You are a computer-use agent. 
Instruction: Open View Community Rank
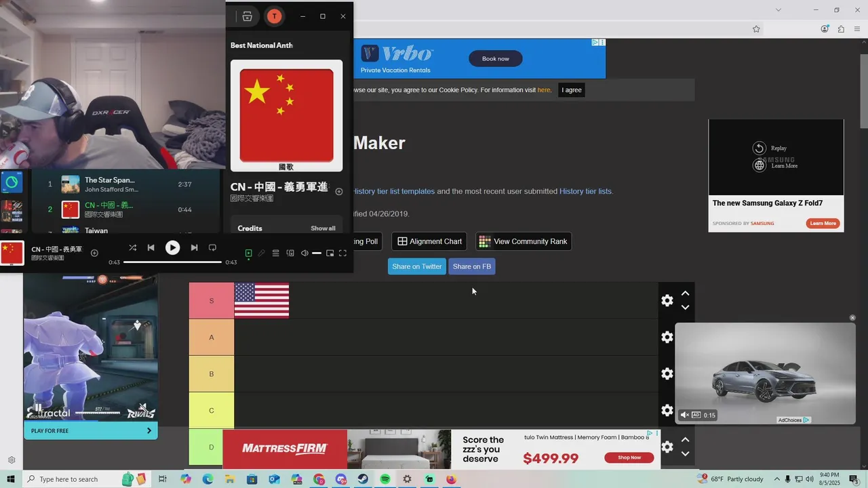(x=523, y=241)
